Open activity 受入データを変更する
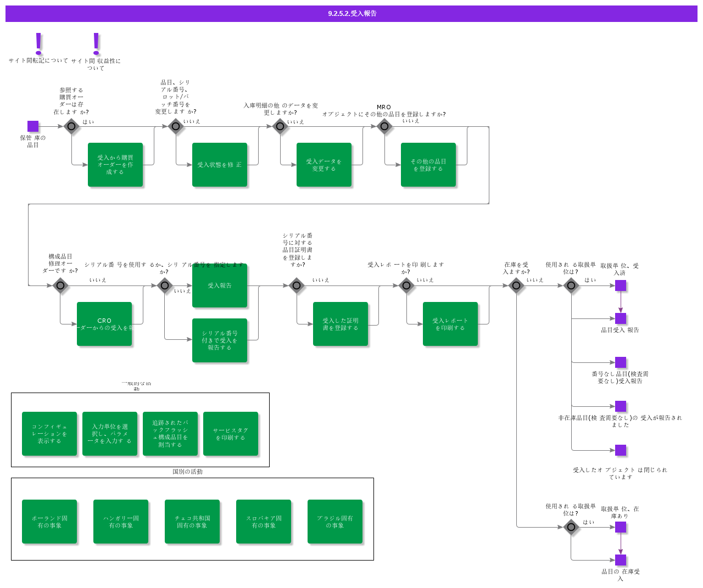Image resolution: width=703 pixels, height=588 pixels. [324, 165]
